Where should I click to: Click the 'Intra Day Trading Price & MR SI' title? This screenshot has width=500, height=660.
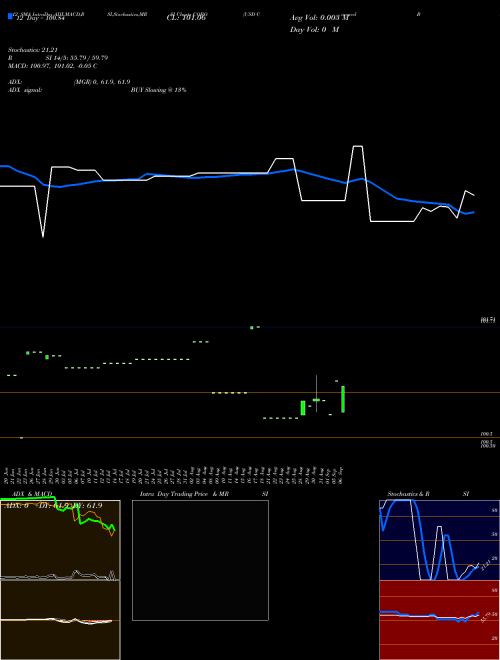click(204, 494)
